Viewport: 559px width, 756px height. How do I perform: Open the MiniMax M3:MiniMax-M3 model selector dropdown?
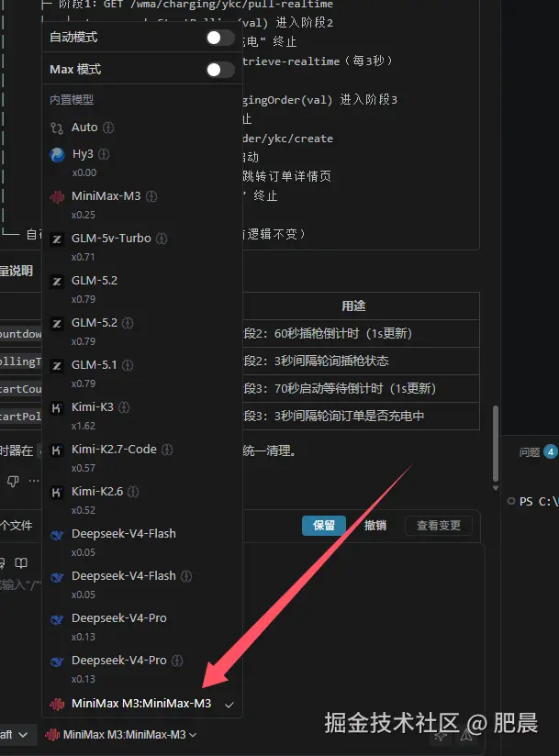click(x=120, y=735)
